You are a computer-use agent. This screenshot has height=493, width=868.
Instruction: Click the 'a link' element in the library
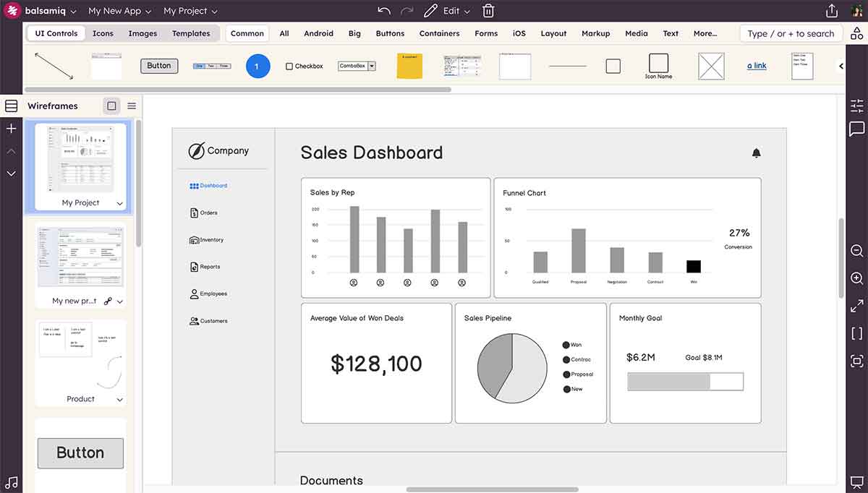[756, 65]
